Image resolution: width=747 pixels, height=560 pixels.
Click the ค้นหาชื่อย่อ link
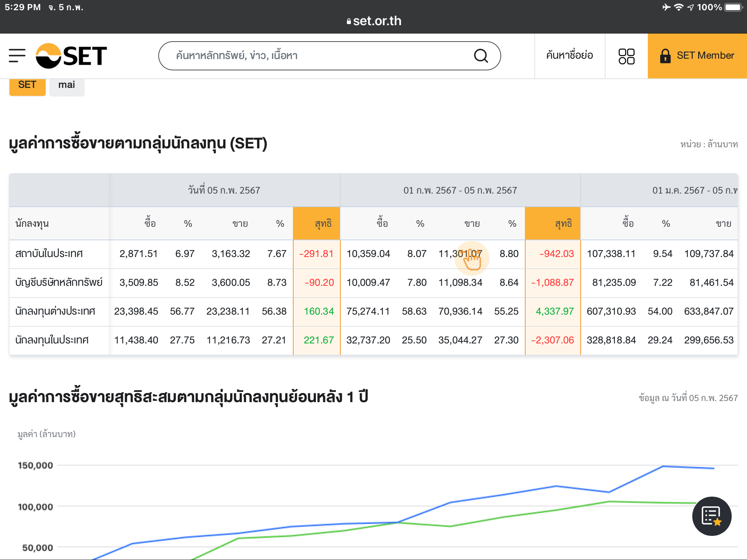point(569,55)
